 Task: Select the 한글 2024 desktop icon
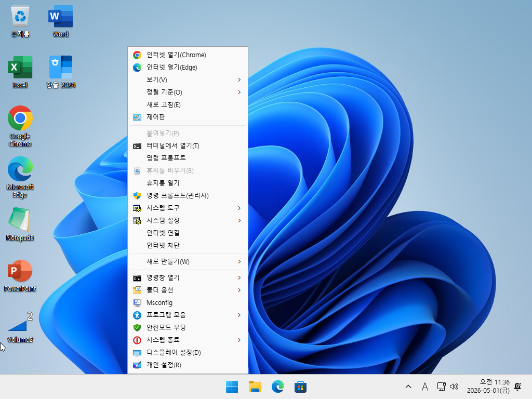click(x=61, y=72)
